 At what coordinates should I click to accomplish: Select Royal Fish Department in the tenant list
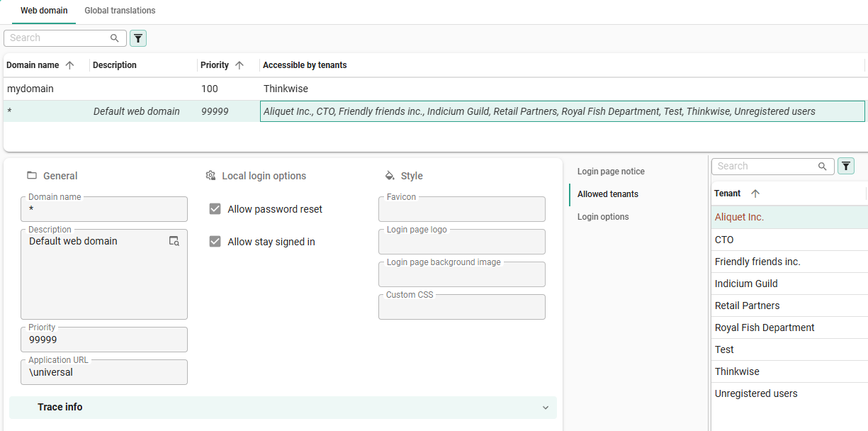[x=765, y=328]
